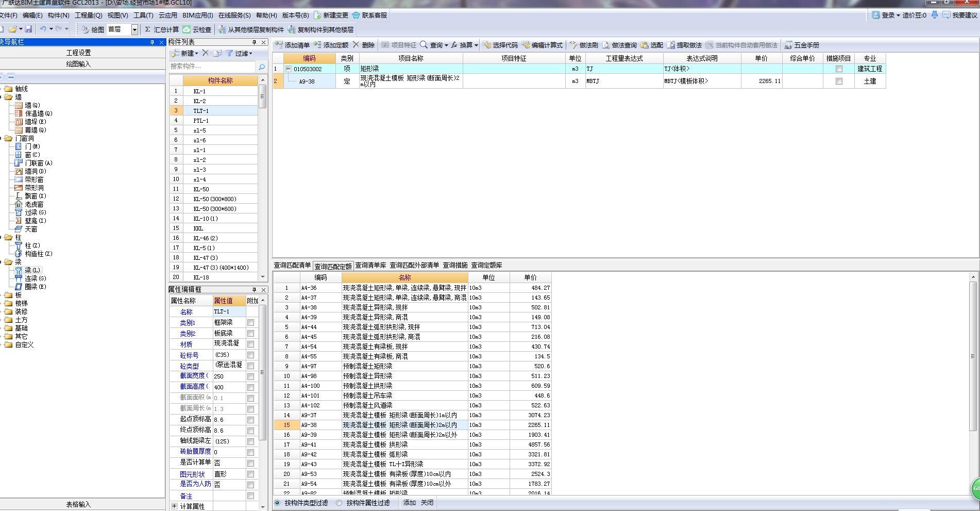The height and width of the screenshot is (511, 980).
Task: Select 按构件属性过滤 radio button
Action: 339,503
